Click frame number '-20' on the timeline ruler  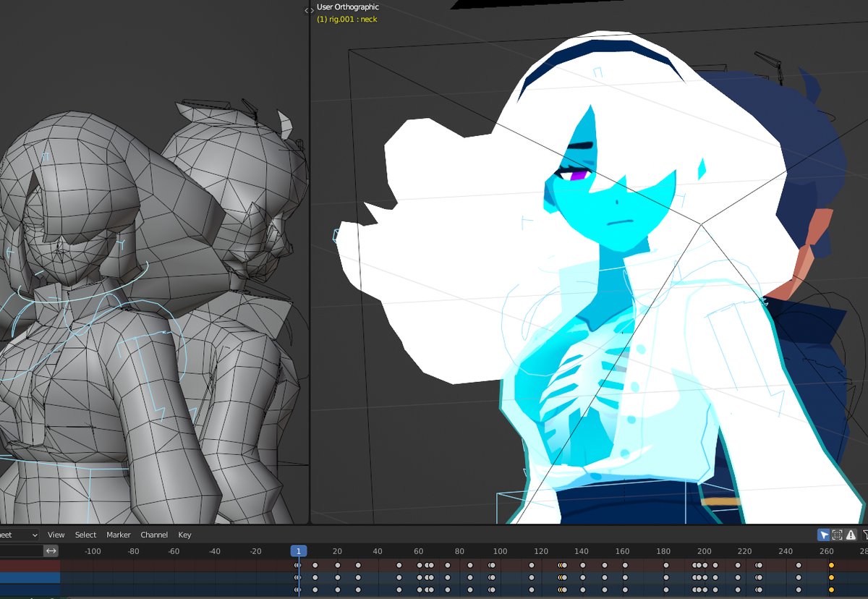255,551
